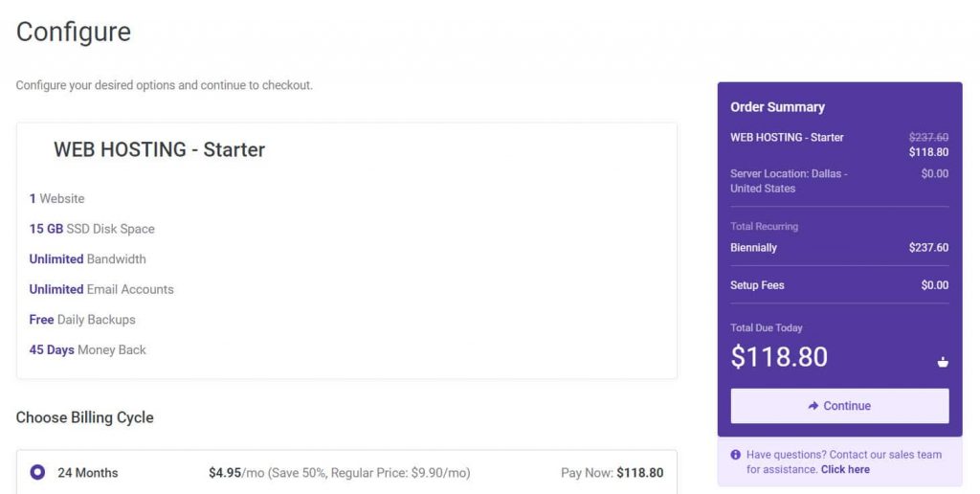Click the Server Location Dallas line item
This screenshot has height=494, width=980.
[789, 181]
